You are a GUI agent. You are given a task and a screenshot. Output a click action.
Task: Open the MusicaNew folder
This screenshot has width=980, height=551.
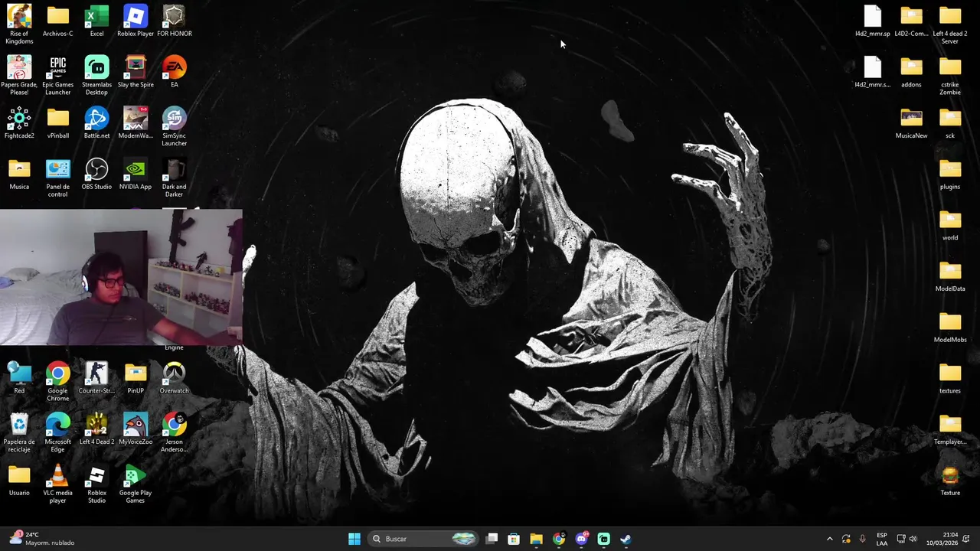click(x=911, y=122)
